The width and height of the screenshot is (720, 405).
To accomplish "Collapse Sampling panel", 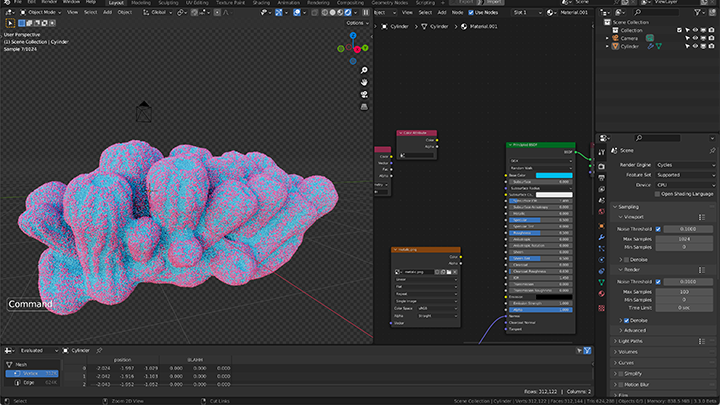I will pyautogui.click(x=628, y=207).
